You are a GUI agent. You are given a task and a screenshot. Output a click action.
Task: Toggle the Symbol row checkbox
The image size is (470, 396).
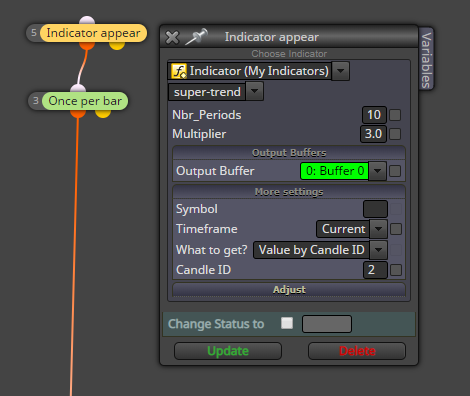(396, 209)
